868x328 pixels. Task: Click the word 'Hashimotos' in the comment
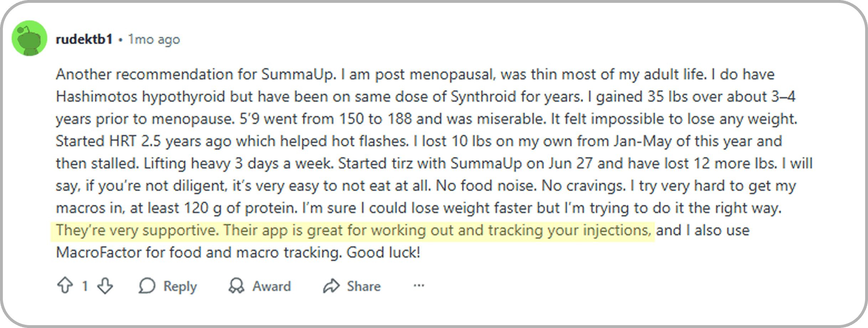(96, 97)
